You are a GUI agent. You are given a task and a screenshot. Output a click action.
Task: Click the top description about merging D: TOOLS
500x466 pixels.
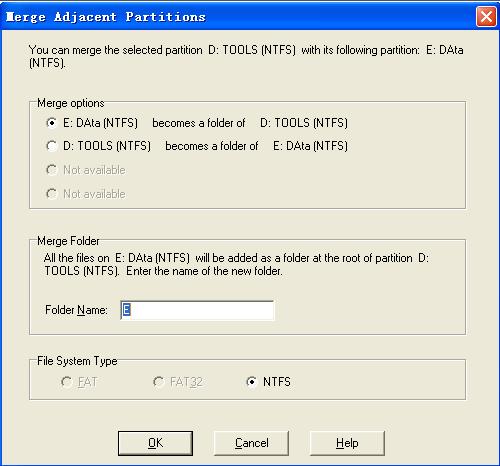(x=246, y=56)
